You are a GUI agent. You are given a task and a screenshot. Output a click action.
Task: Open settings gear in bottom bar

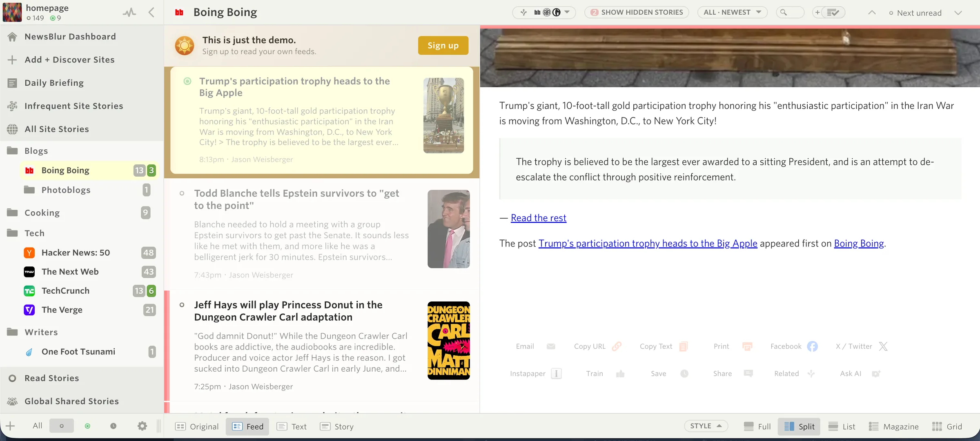[142, 426]
